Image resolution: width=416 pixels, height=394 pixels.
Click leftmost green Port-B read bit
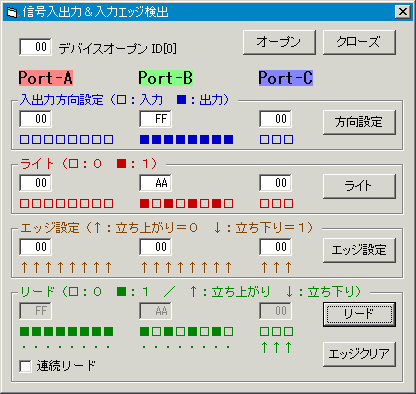pyautogui.click(x=144, y=331)
